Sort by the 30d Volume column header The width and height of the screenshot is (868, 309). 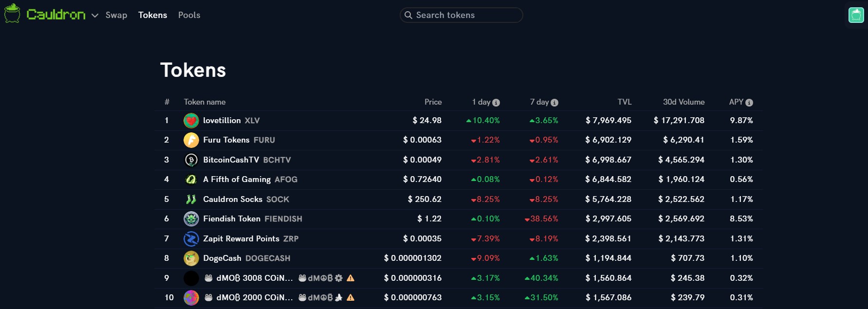683,102
